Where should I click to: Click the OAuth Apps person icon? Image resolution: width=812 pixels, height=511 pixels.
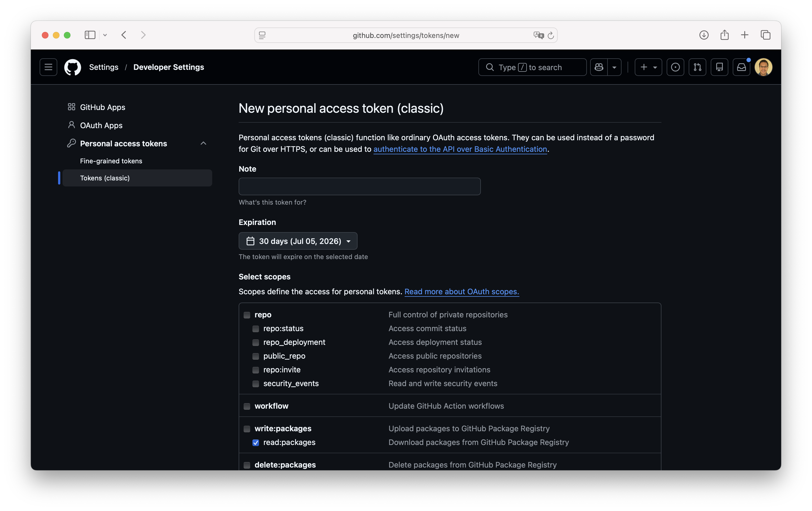[71, 125]
